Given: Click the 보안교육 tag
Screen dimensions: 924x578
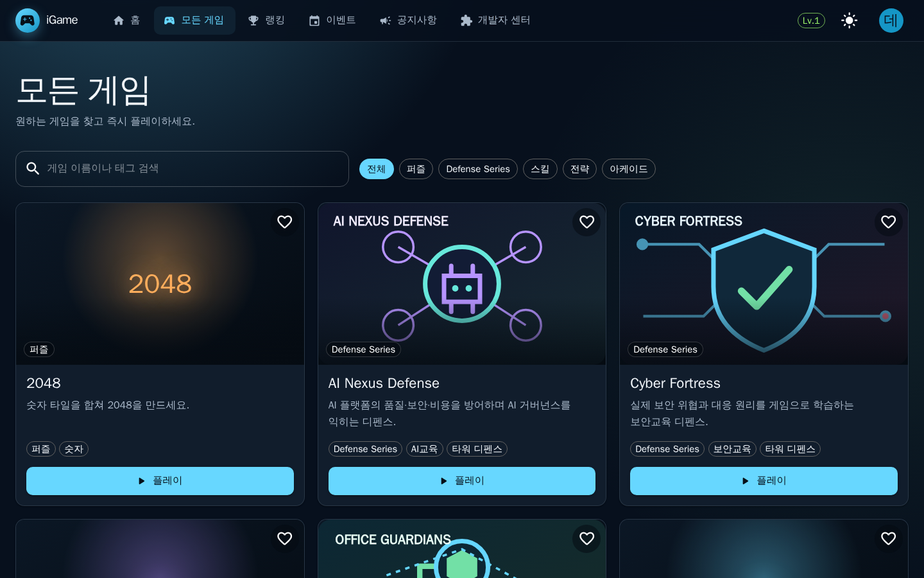Looking at the screenshot, I should (x=732, y=449).
